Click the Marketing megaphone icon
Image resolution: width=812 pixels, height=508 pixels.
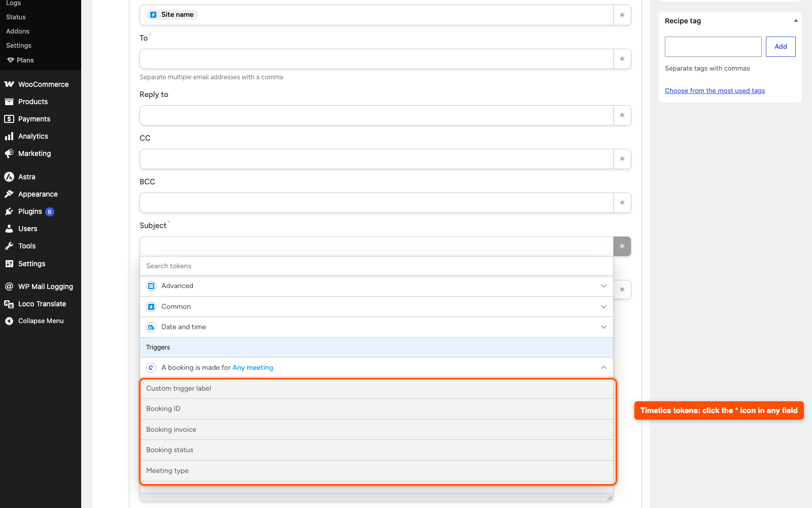[x=9, y=153]
